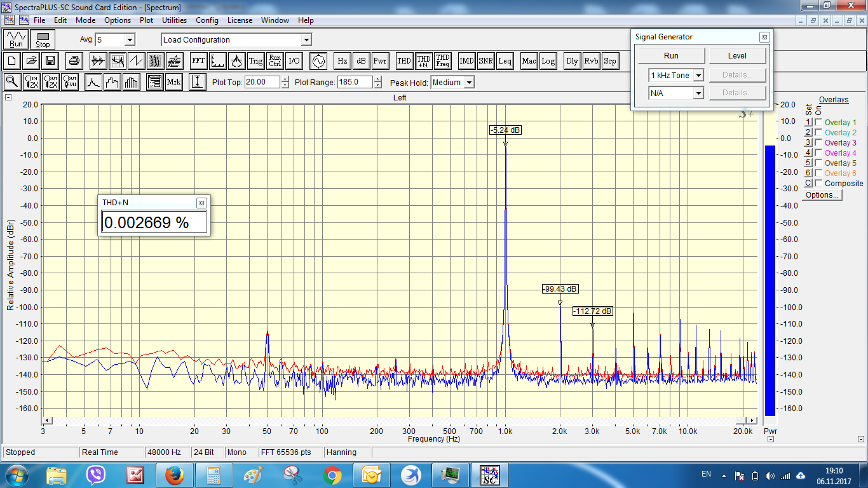The width and height of the screenshot is (868, 488).
Task: Open the Config menu
Action: coord(207,20)
